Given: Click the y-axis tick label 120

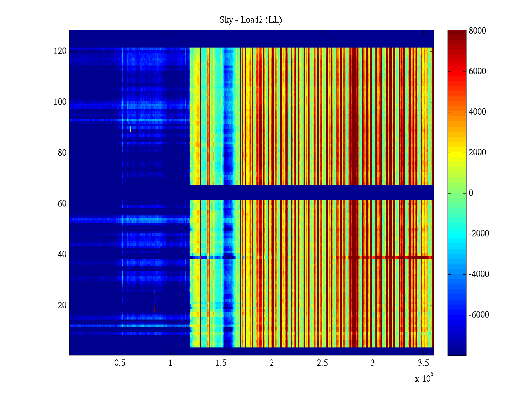Looking at the screenshot, I should pyautogui.click(x=60, y=51).
